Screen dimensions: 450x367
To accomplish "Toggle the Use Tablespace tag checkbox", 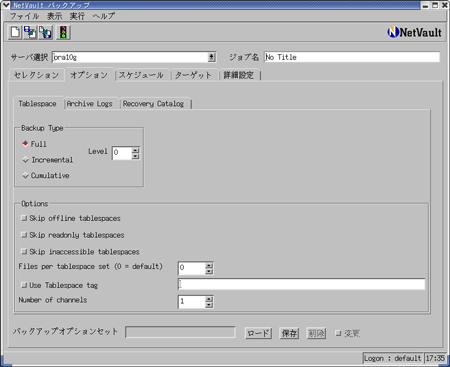I will [24, 285].
